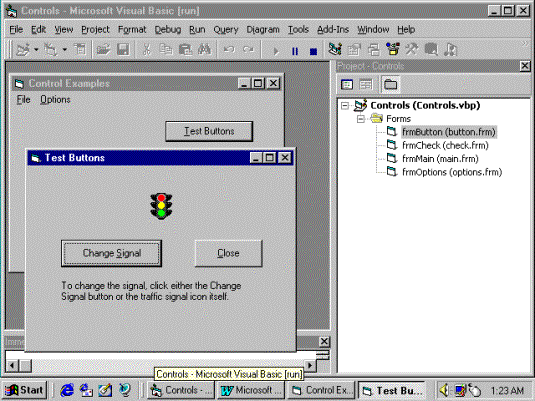The height and width of the screenshot is (401, 535).
Task: Click the Start (run) play button
Action: 276,51
